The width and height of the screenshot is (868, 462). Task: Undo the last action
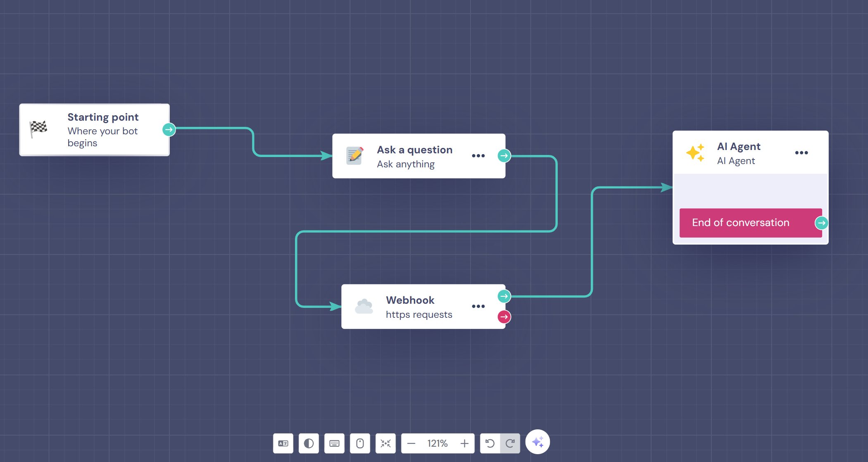tap(490, 443)
